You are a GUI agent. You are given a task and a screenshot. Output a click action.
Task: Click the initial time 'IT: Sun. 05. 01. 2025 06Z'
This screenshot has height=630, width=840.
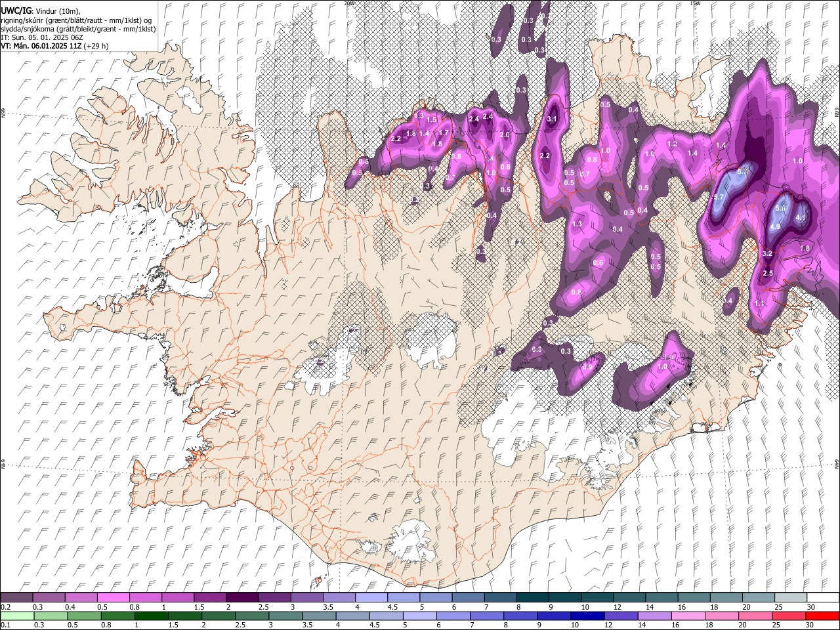[42, 37]
